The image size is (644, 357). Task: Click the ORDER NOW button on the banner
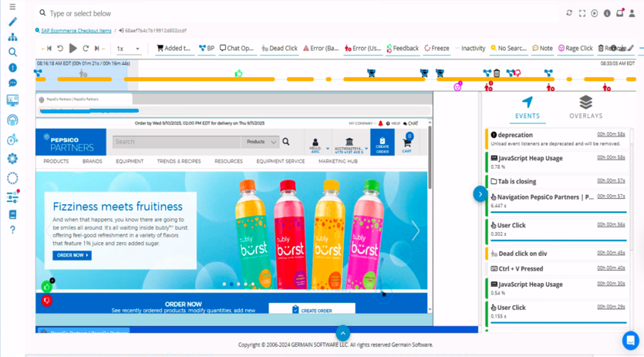72,255
